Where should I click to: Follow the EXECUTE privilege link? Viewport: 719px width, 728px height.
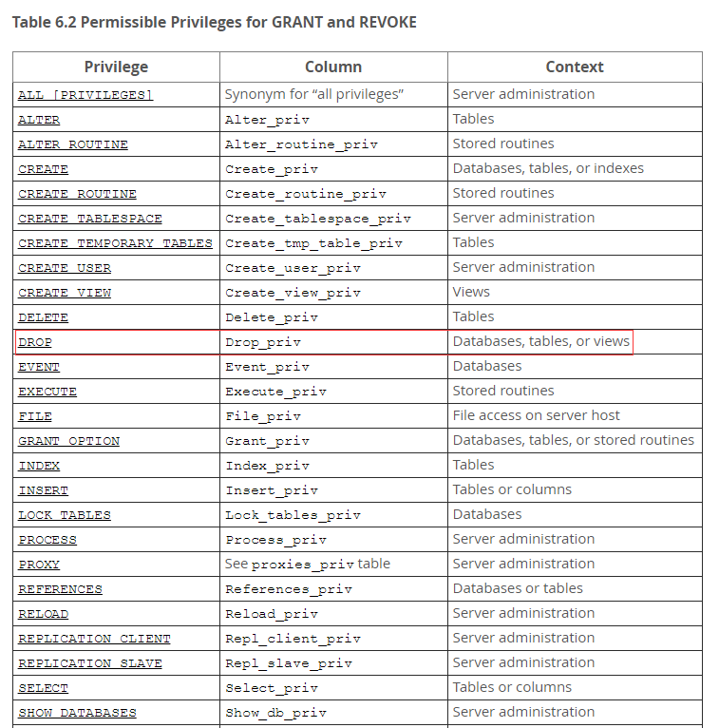[x=47, y=392]
